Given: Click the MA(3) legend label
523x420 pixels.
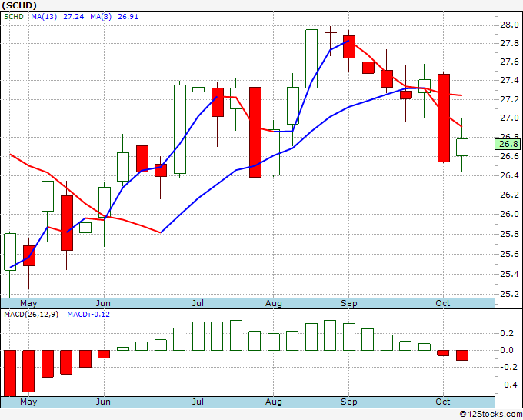Looking at the screenshot, I should (x=101, y=16).
